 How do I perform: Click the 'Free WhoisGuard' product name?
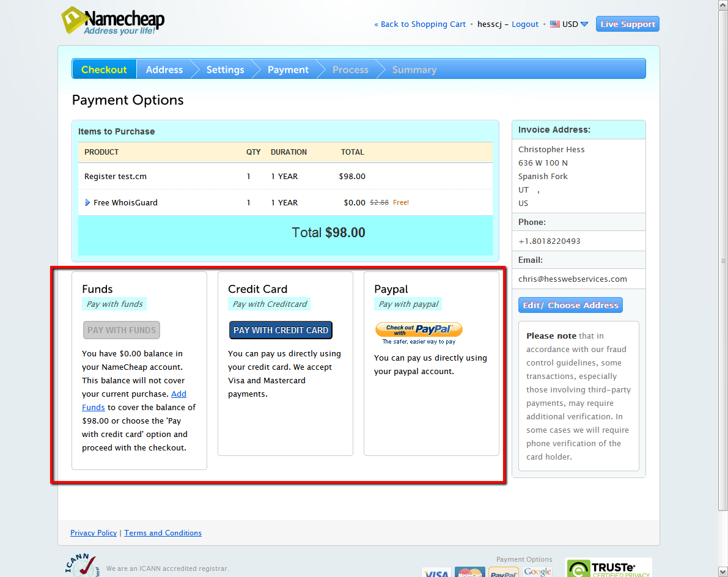(125, 202)
